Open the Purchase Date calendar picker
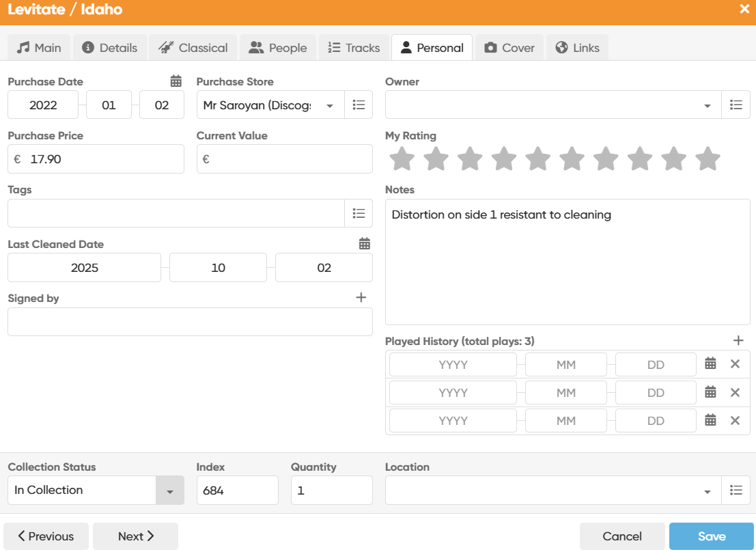Viewport: 756px width, 552px height. pos(176,81)
